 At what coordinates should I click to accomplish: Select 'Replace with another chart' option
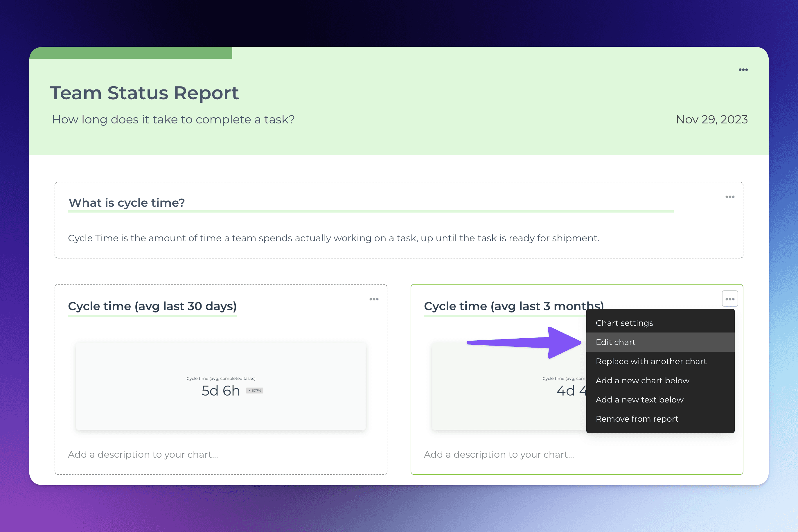[651, 361]
